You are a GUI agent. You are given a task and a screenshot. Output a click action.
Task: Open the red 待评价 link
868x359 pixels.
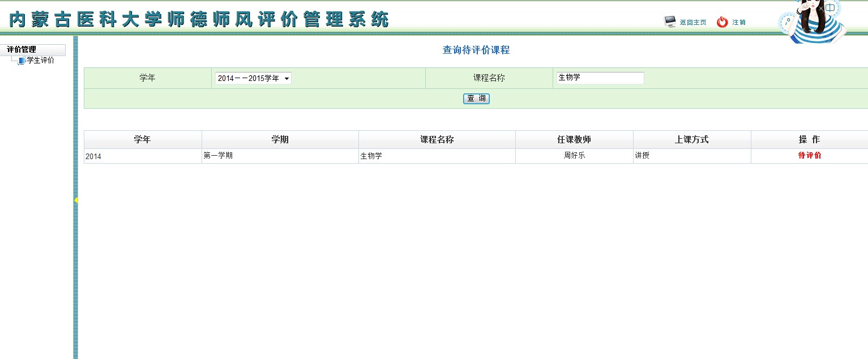tap(809, 156)
